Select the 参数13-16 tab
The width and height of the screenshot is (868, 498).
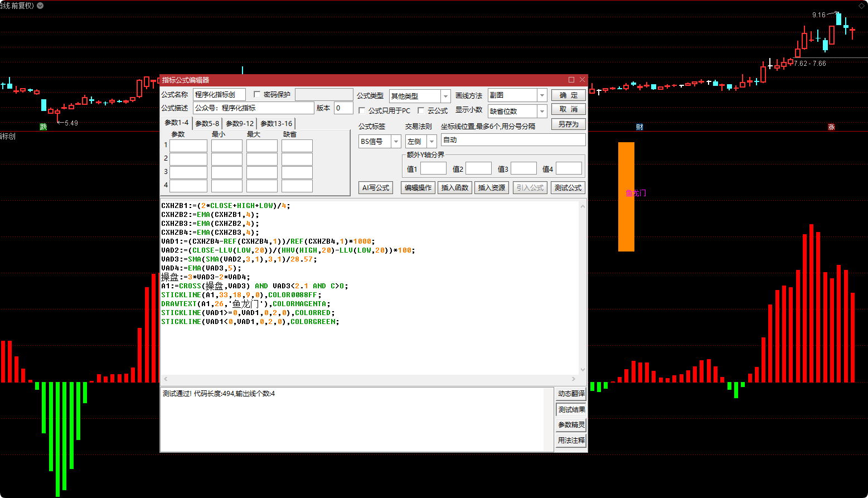tap(276, 123)
